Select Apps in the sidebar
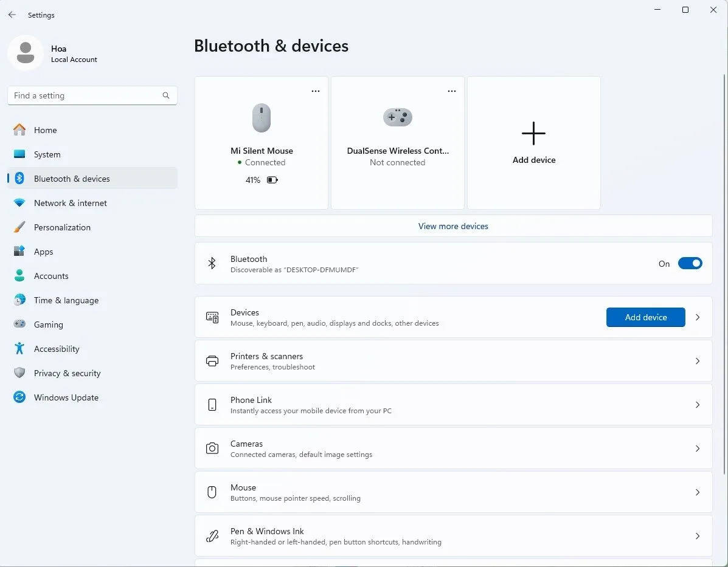The image size is (728, 567). pyautogui.click(x=92, y=252)
